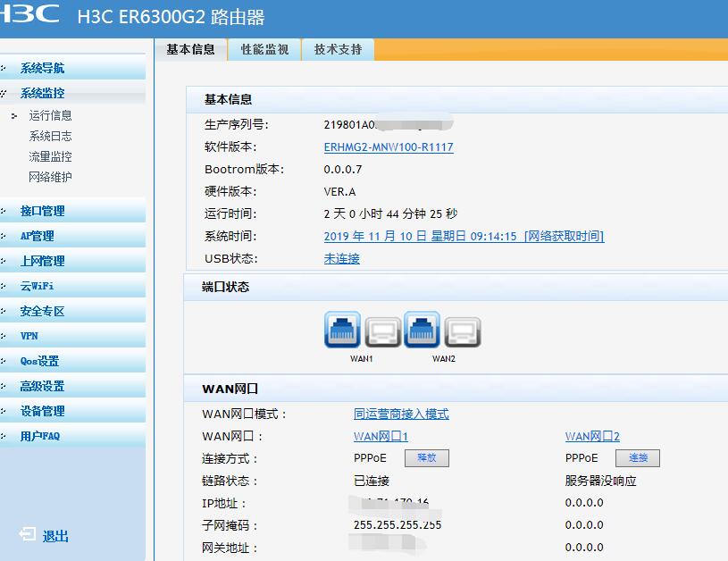The image size is (728, 561).
Task: Click the WAN1 connected port icon
Action: click(x=342, y=330)
